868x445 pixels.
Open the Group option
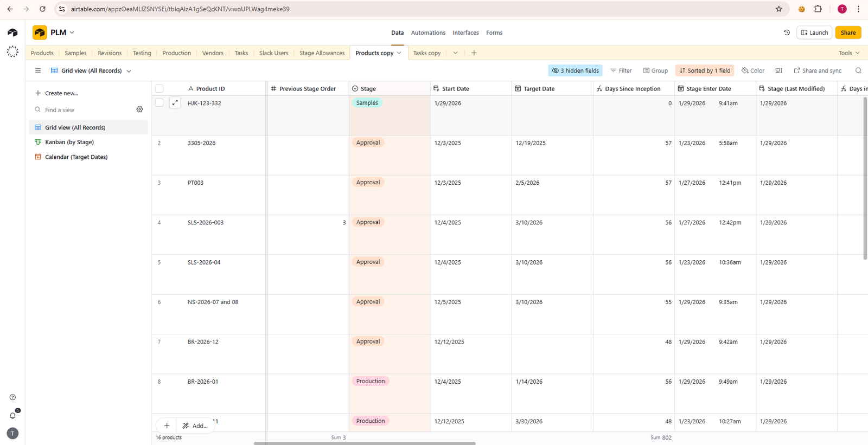pos(655,70)
